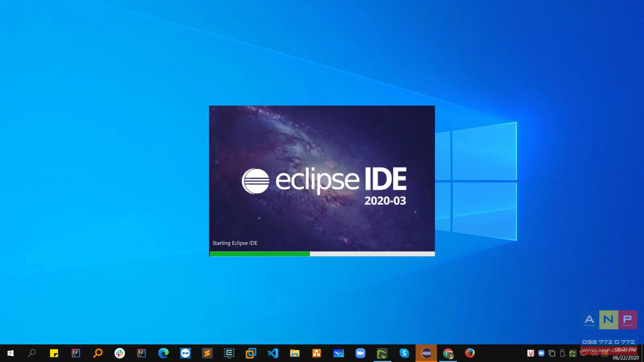Open the calendar via date 06/22/2020
644x362 pixels.
[x=625, y=358]
